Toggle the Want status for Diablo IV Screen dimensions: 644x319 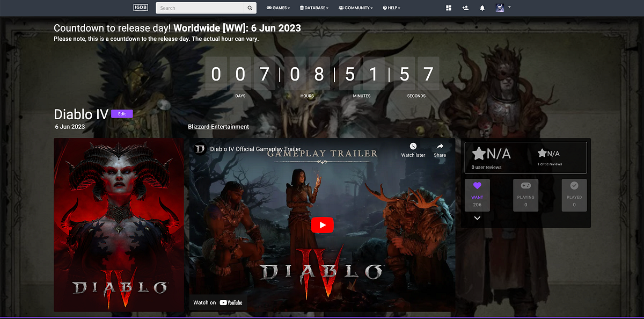click(x=477, y=194)
